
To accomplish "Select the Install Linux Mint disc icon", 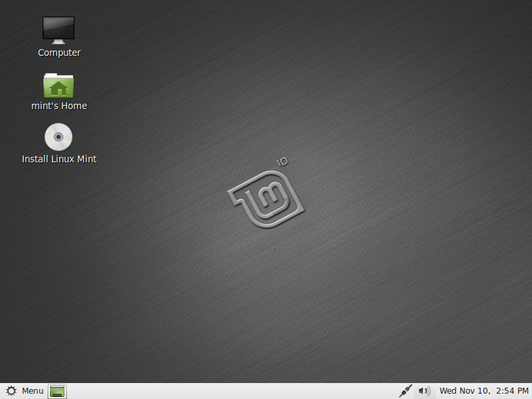I will [x=59, y=138].
